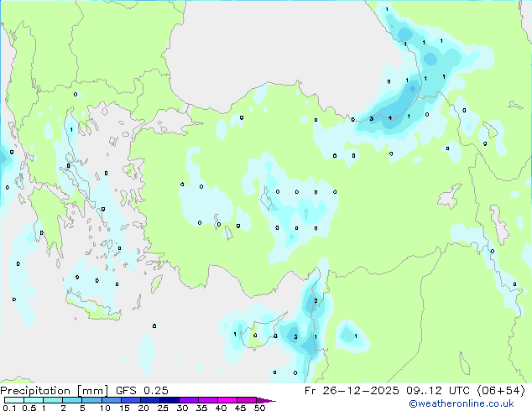Select the 2–5 mm legend color swatch
The height and width of the screenshot is (411, 532).
pyautogui.click(x=72, y=400)
